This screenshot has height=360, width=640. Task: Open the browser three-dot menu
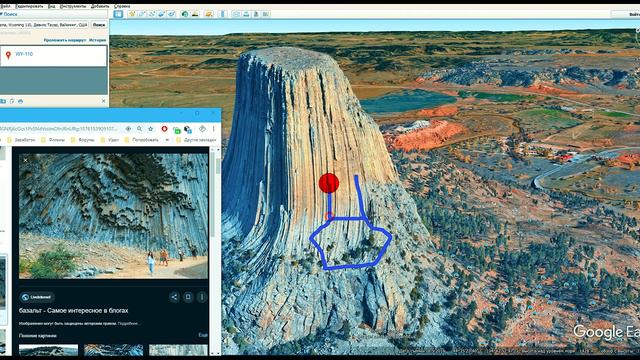click(x=213, y=129)
